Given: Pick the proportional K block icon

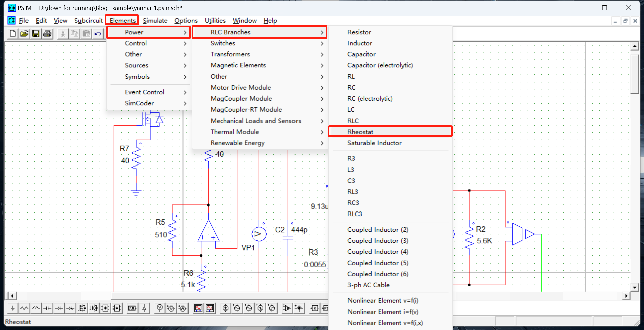Looking at the screenshot, I should 315,308.
